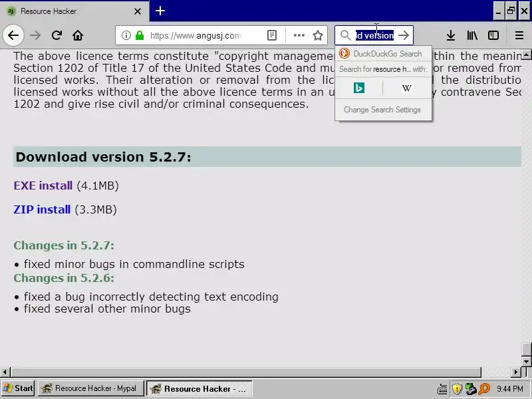The image size is (532, 399).
Task: Click the green secure connection padlock
Action: [140, 35]
